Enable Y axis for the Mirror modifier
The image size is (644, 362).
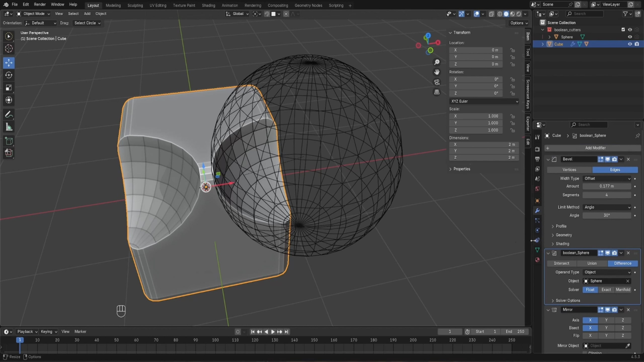[x=606, y=320]
